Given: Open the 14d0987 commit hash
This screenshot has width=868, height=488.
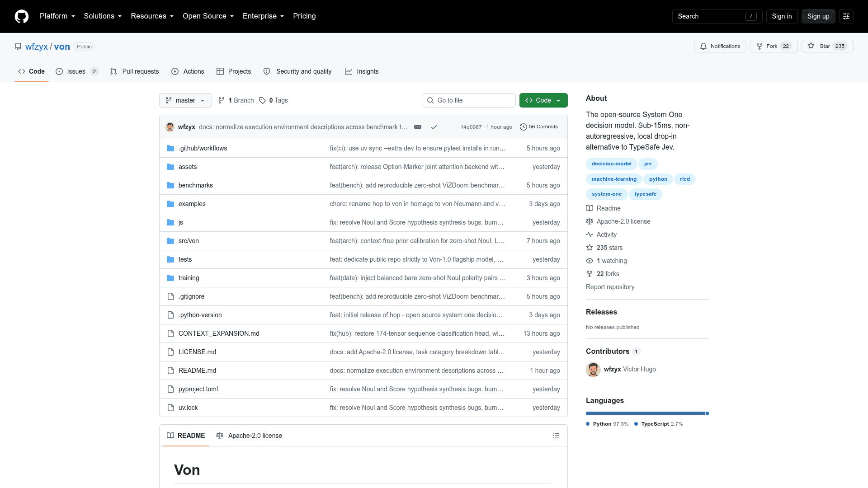Looking at the screenshot, I should pos(471,127).
